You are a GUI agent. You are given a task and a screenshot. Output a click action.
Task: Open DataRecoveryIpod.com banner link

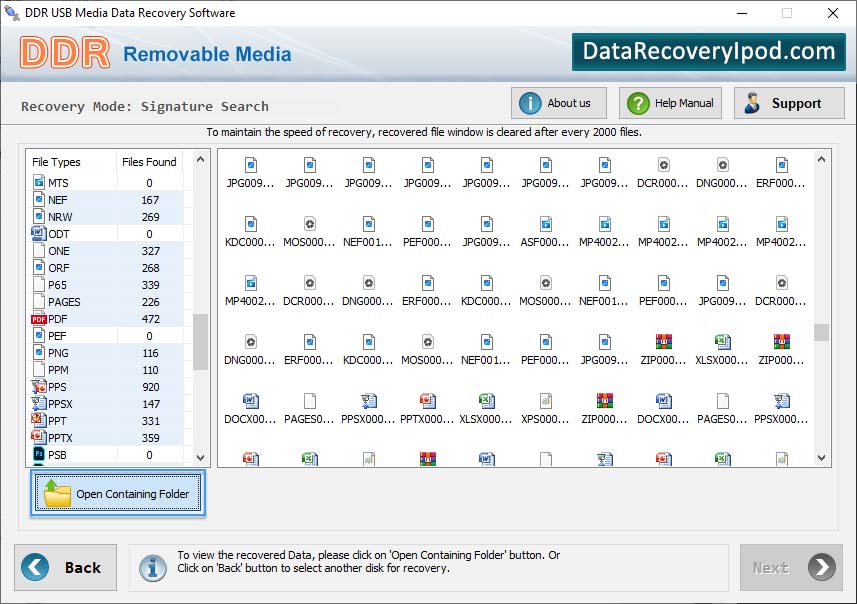pos(709,52)
